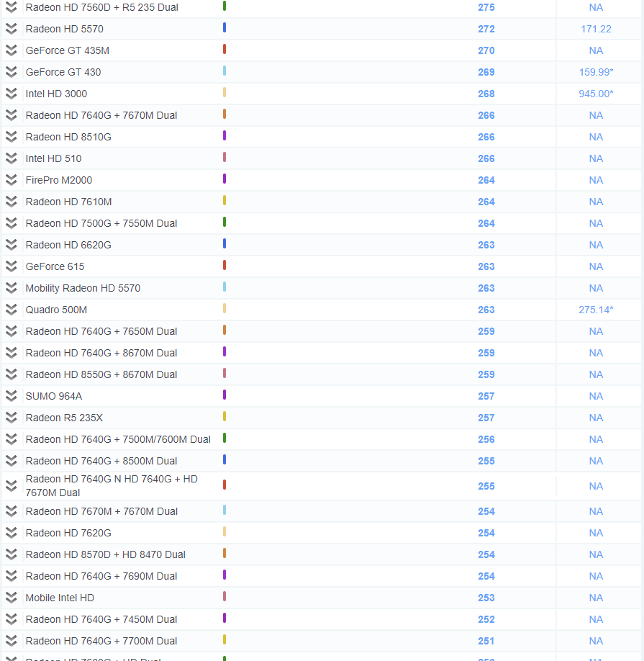Click price 945.00* for Intel HD 3000
Image resolution: width=644 pixels, height=661 pixels.
coord(596,94)
